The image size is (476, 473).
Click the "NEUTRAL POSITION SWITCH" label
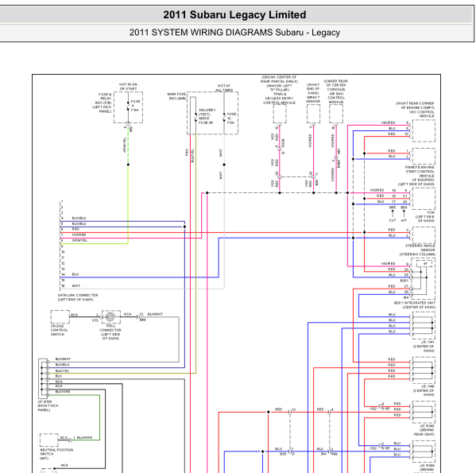[x=56, y=452]
